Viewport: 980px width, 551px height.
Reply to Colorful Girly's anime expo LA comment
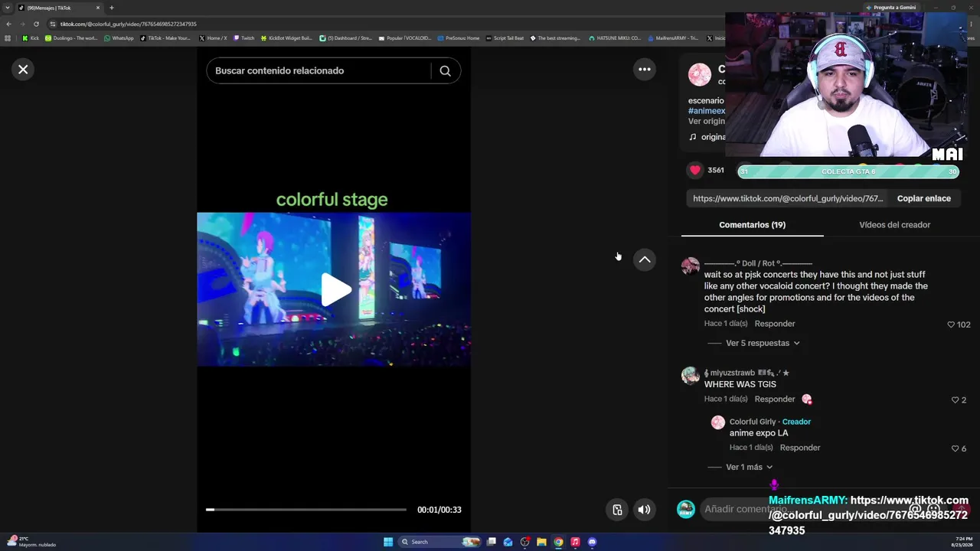800,448
